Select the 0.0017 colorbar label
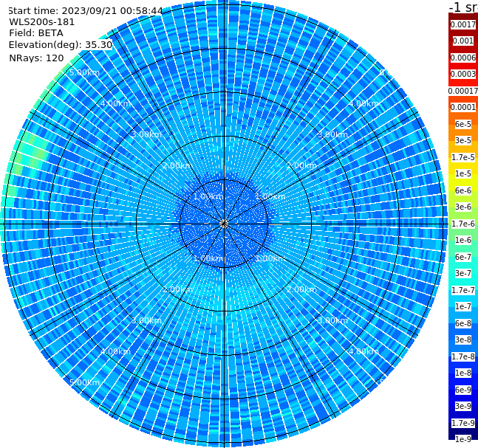 463,24
